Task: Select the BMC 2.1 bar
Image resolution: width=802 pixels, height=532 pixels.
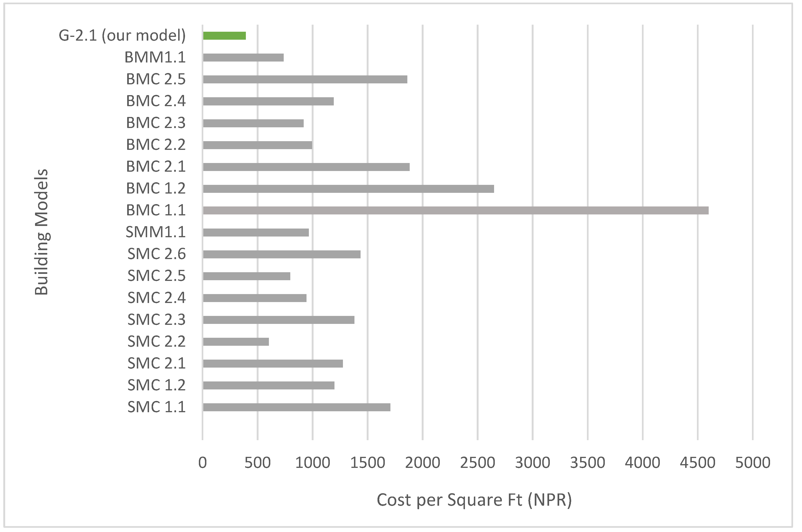Action: coord(306,167)
